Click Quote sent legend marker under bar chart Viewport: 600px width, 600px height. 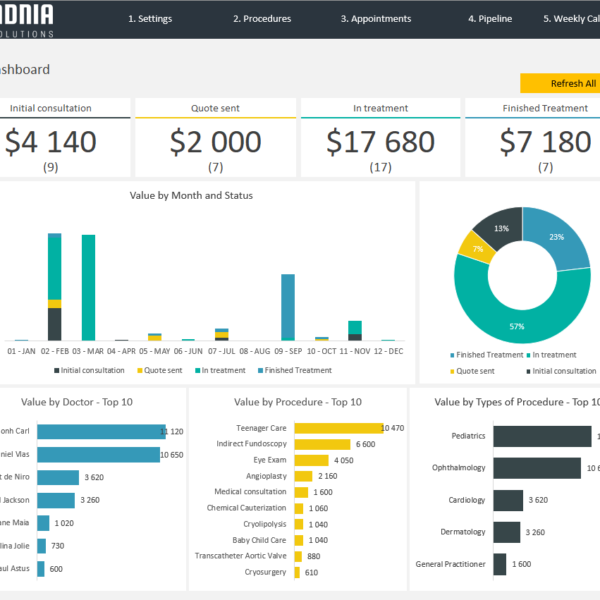pos(140,370)
